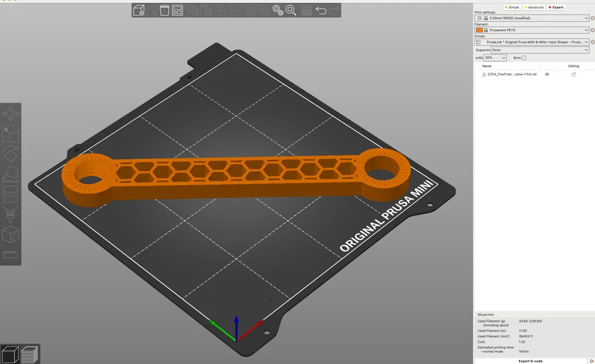Click the Export G-code button

530,361
